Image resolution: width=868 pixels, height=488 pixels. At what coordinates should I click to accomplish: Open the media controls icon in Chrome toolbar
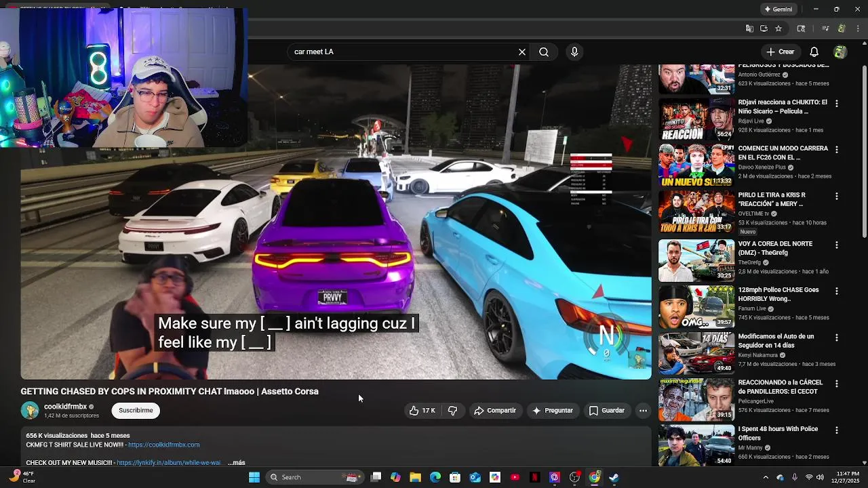pos(825,28)
